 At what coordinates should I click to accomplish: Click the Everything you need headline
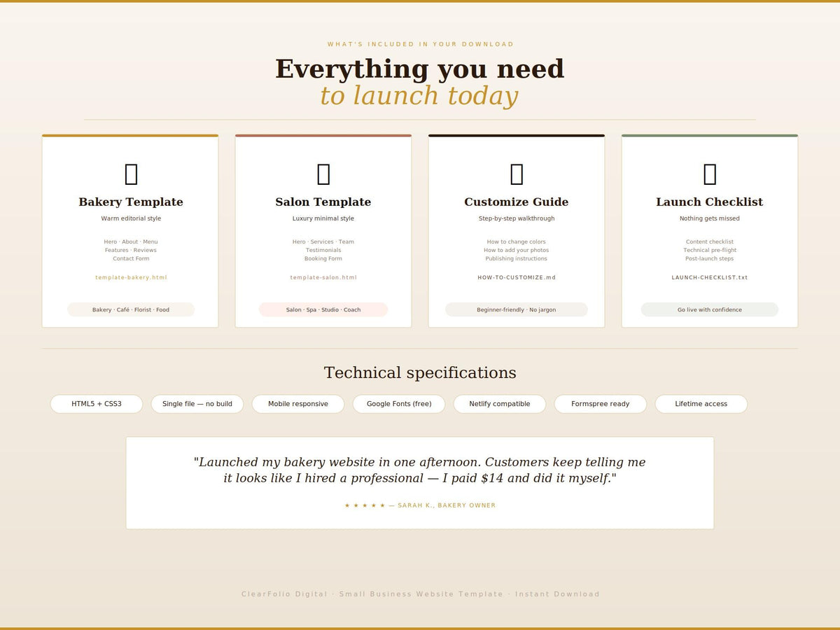click(420, 69)
